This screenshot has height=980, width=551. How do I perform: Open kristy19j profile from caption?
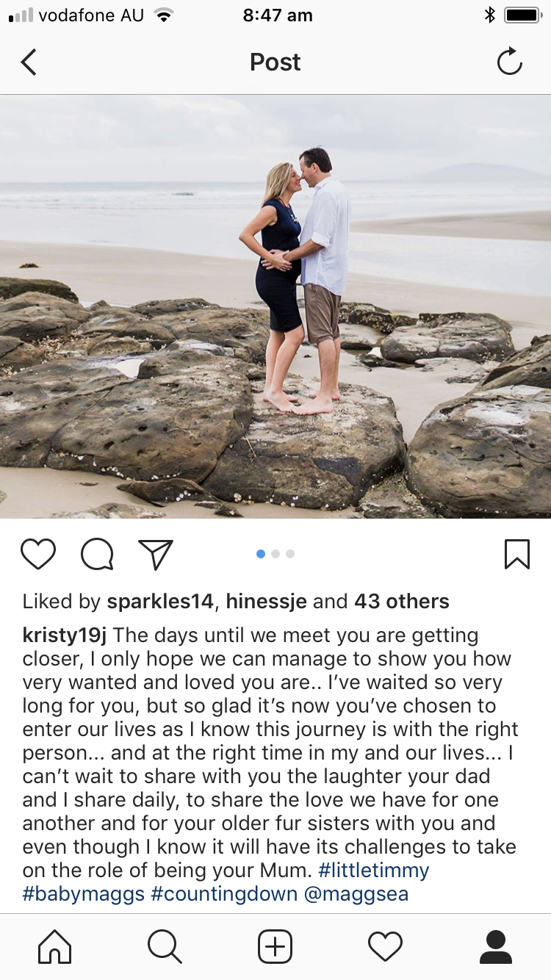click(x=65, y=635)
